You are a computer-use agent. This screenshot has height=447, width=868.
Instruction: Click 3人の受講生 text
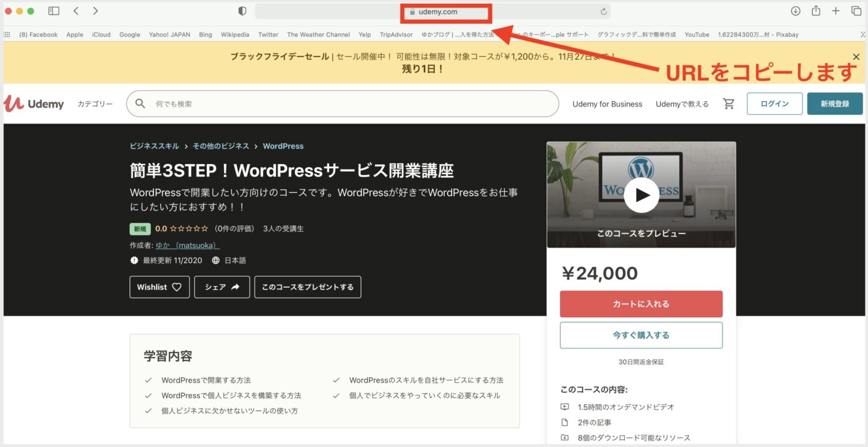(x=283, y=229)
